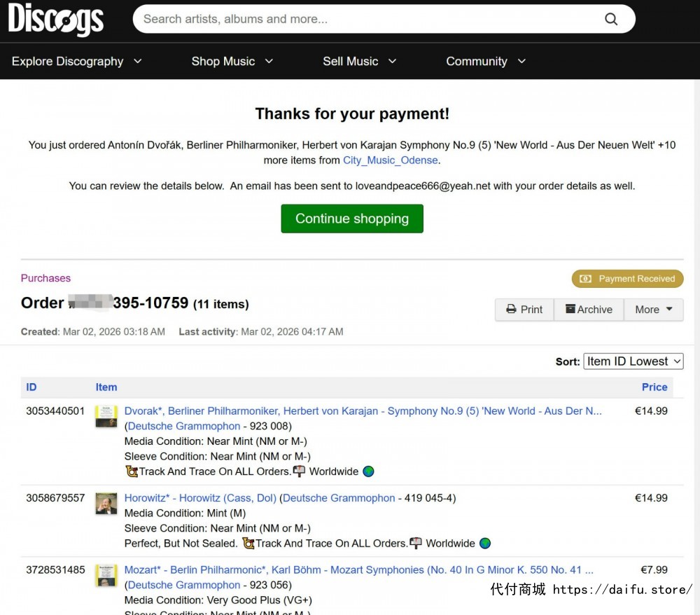This screenshot has width=700, height=615.
Task: Go to the Purchases link
Action: [45, 278]
